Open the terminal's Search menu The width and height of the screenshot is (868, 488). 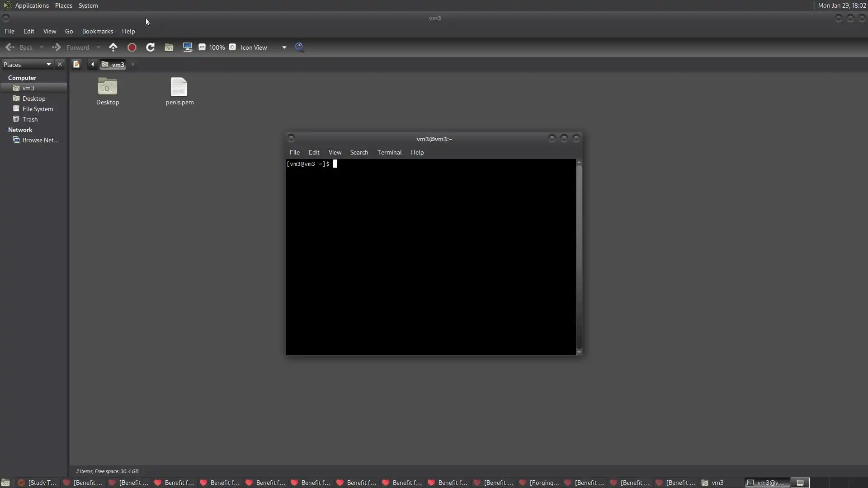pos(359,152)
